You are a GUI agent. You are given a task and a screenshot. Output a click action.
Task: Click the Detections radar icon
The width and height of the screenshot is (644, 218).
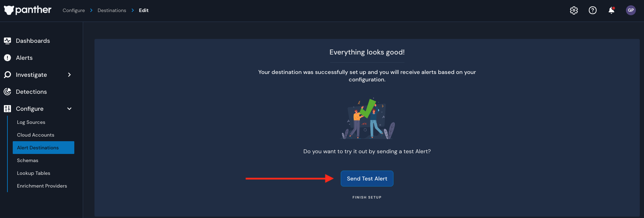point(7,92)
